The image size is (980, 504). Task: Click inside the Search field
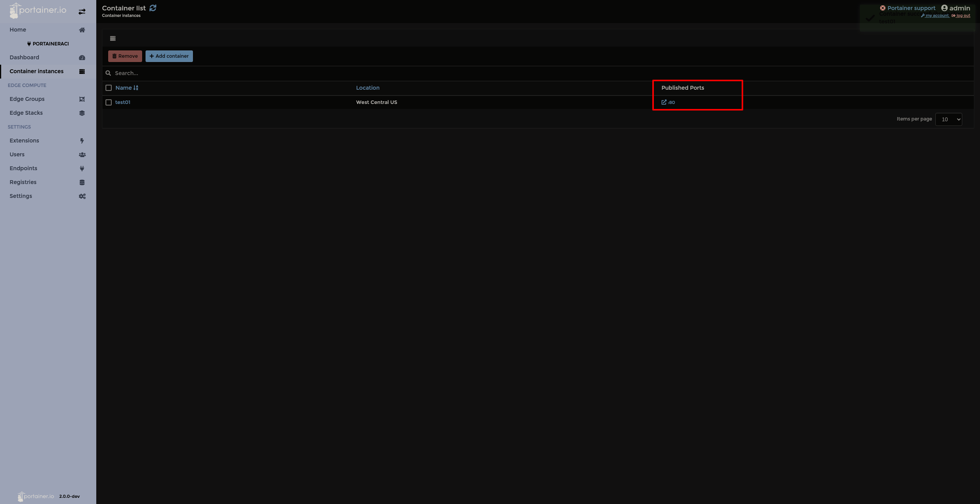click(x=231, y=73)
